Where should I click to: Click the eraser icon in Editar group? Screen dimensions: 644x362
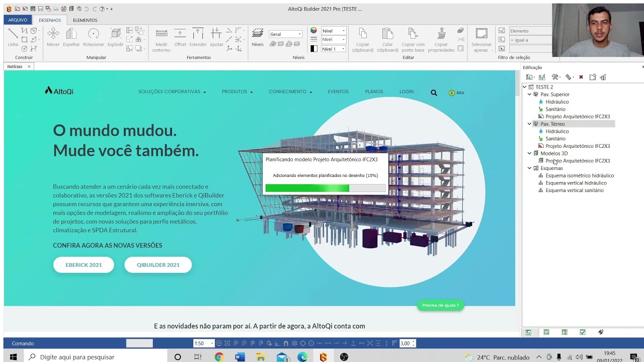pyautogui.click(x=460, y=31)
